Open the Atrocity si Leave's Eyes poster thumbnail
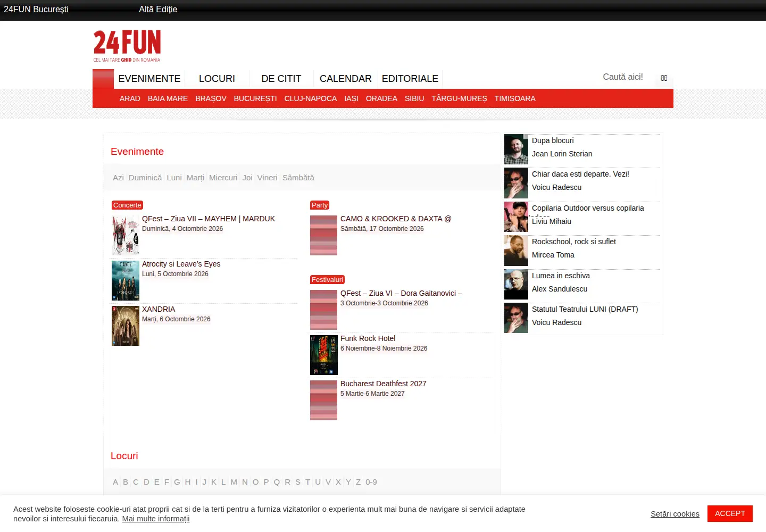Image resolution: width=766 pixels, height=532 pixels. point(126,280)
